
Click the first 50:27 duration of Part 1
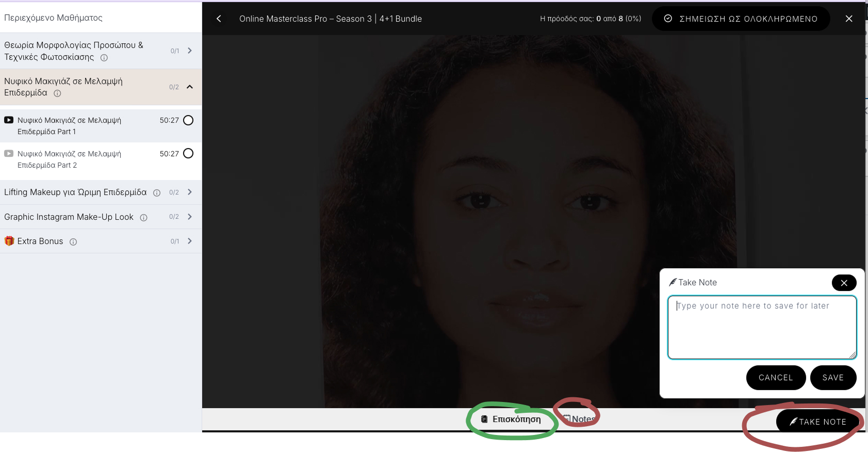point(169,120)
